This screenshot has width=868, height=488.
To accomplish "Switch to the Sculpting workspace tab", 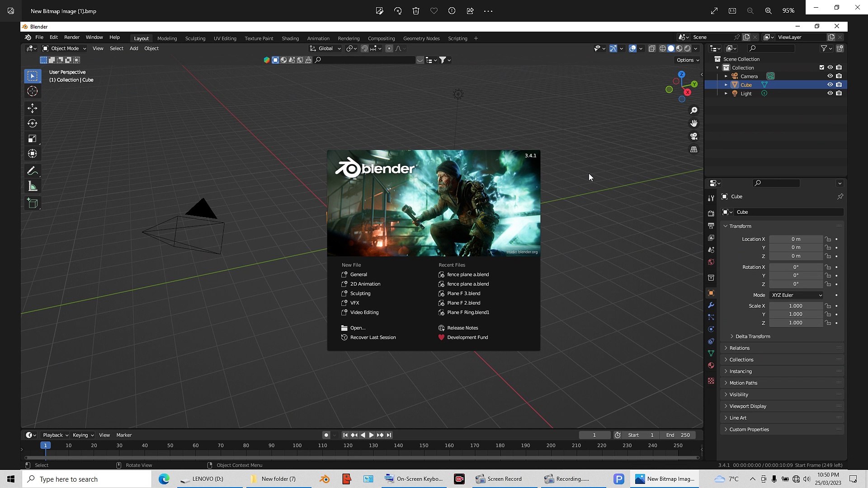I will click(x=195, y=38).
